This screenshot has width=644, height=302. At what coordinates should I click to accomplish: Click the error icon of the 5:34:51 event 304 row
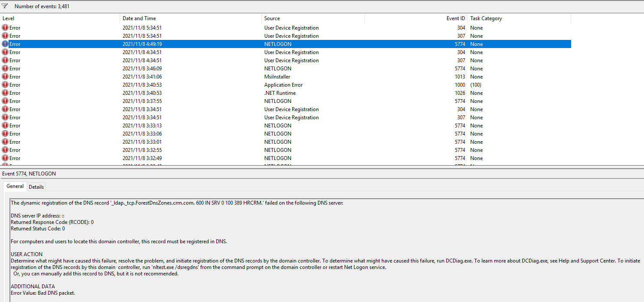5,28
